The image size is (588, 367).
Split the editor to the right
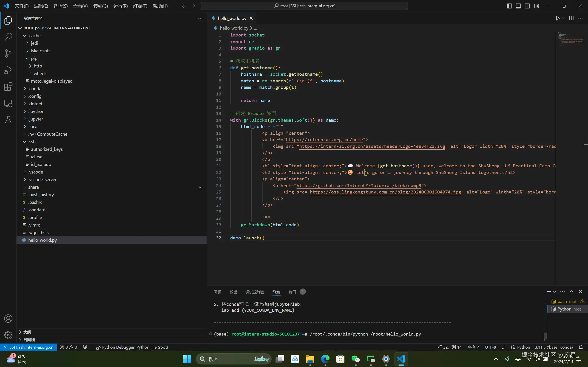(x=571, y=18)
